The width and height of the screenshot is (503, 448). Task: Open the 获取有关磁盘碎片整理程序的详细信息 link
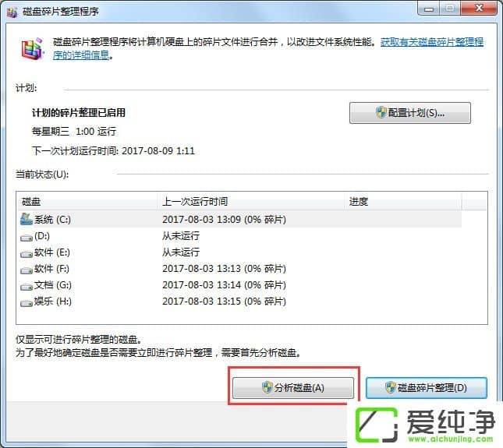[431, 42]
